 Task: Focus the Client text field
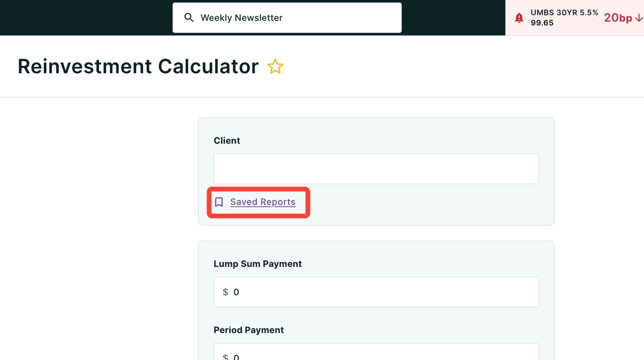point(376,169)
